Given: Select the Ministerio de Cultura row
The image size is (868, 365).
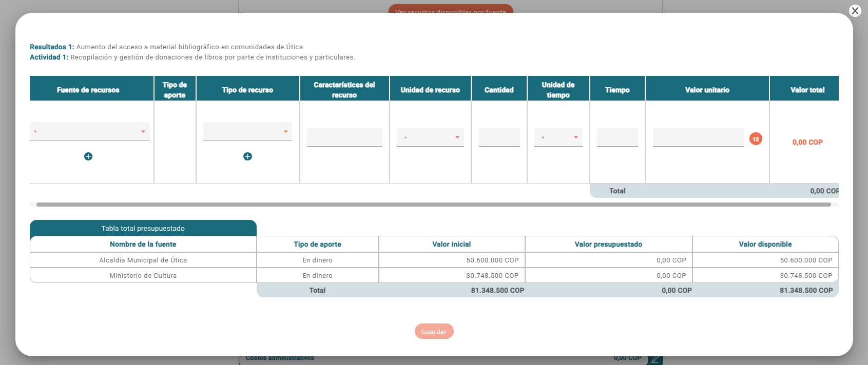Looking at the screenshot, I should tap(143, 275).
